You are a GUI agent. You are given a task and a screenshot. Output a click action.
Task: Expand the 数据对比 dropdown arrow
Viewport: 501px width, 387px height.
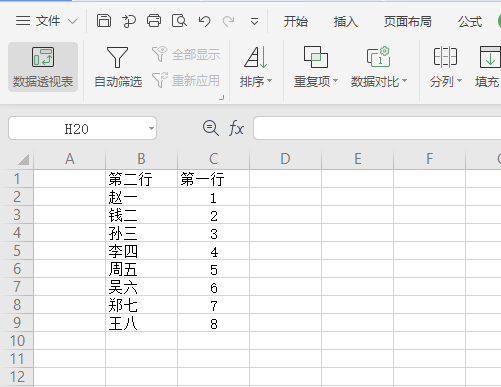[x=404, y=81]
